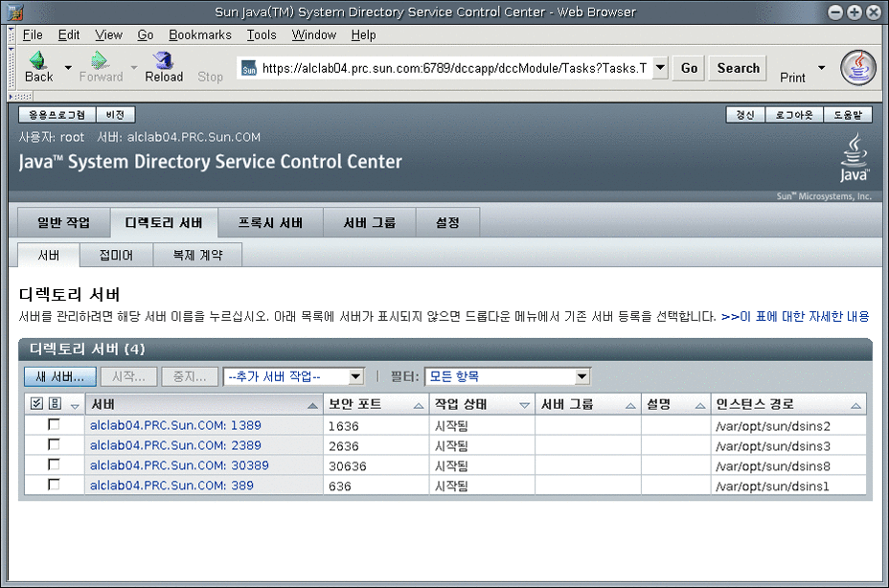889x588 pixels.
Task: Open the File menu
Action: (x=33, y=35)
